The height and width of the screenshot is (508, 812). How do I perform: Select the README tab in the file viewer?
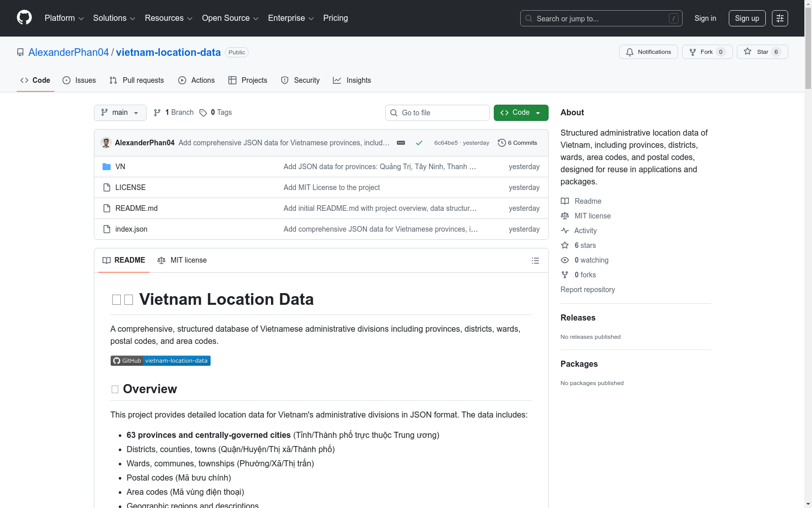124,260
